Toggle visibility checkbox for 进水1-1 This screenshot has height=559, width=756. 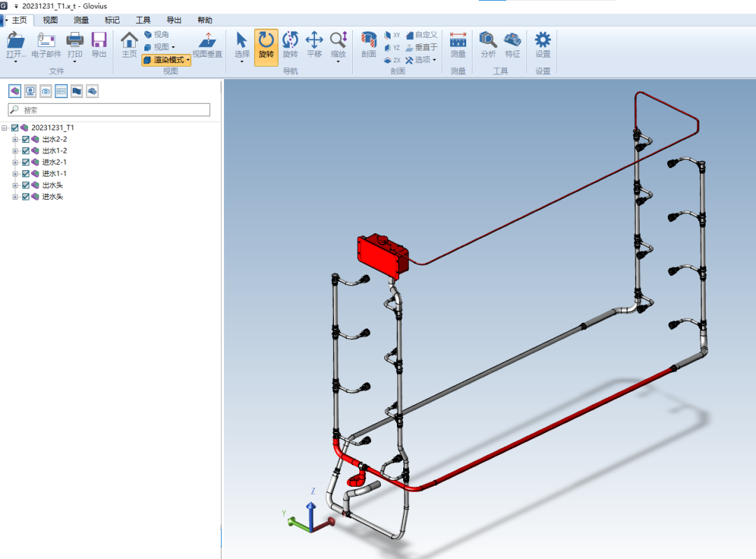tap(26, 174)
